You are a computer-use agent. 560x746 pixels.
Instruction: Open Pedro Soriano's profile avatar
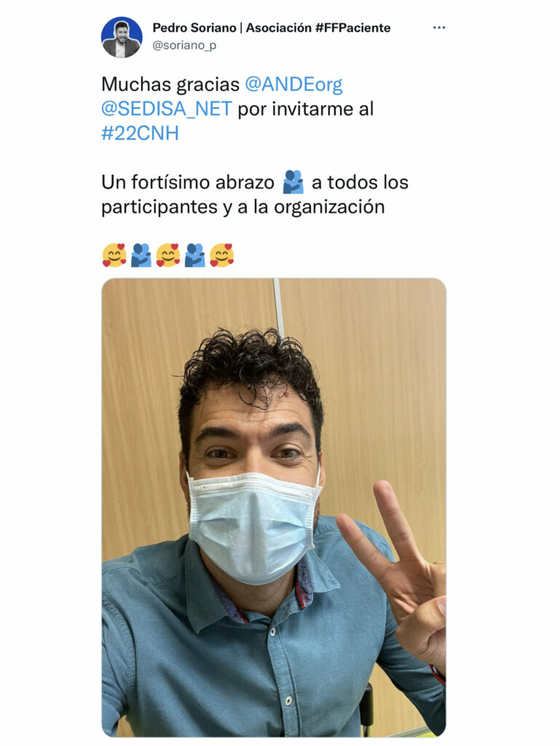[x=122, y=37]
